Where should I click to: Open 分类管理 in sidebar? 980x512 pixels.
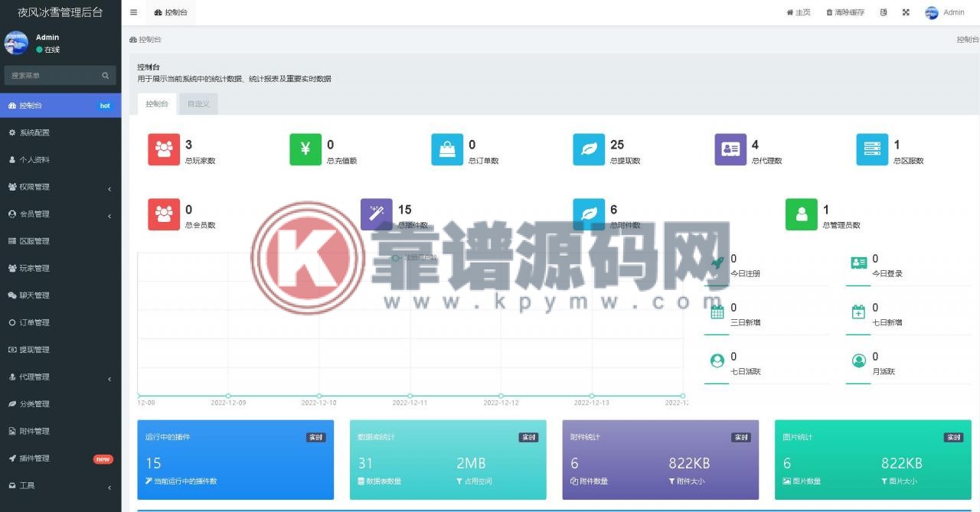60,404
